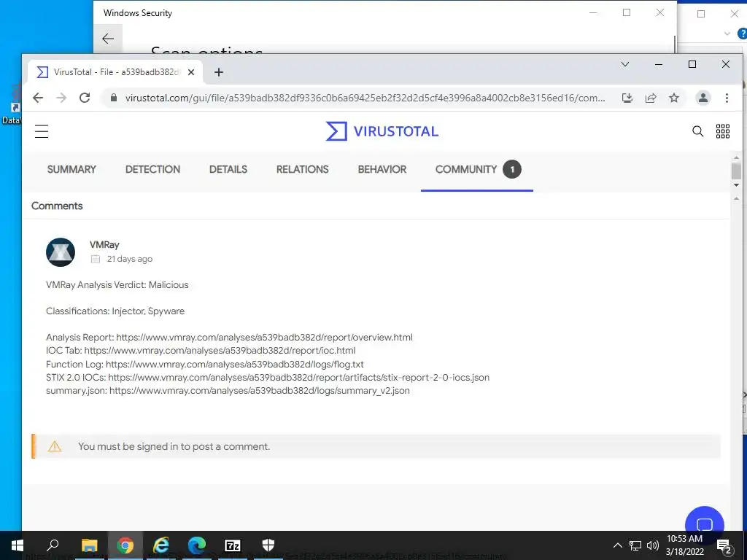Install app from address bar icon
747x560 pixels.
pos(627,98)
